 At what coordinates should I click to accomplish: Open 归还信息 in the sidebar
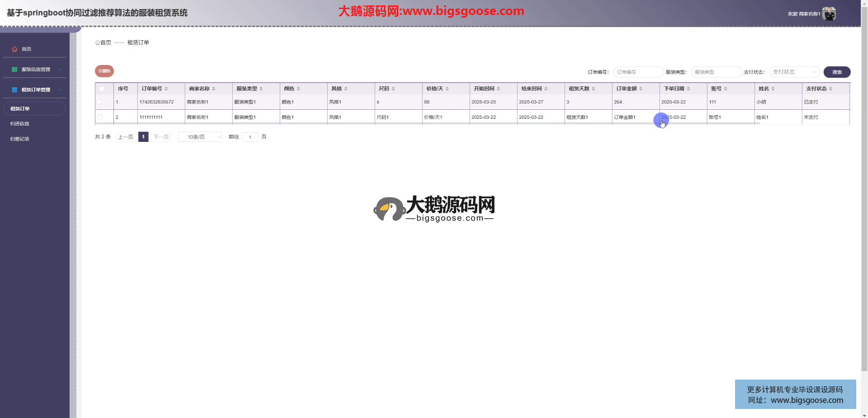point(20,123)
